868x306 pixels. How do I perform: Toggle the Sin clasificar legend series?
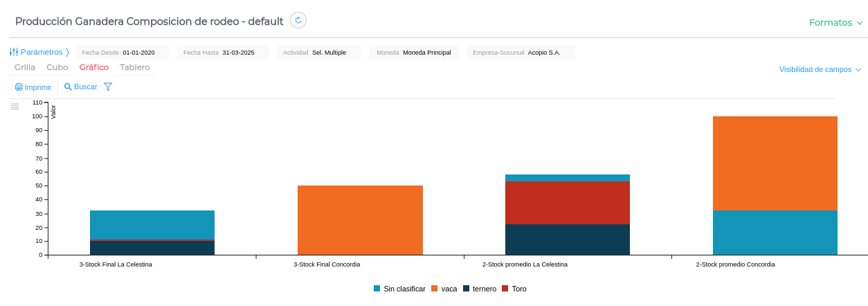399,289
